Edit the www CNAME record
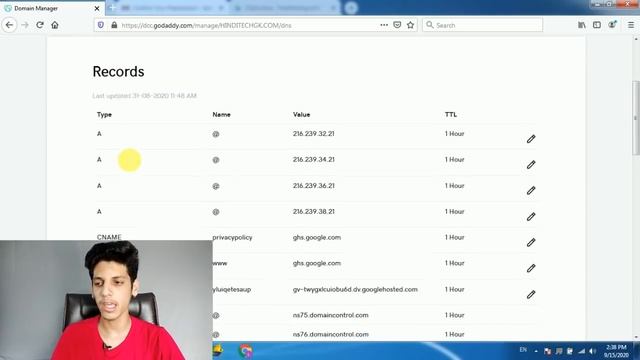640x360 pixels. [531, 268]
